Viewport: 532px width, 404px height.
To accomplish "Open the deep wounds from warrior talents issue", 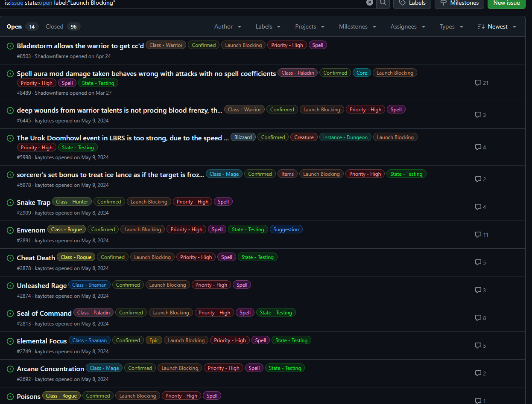I will pos(120,110).
